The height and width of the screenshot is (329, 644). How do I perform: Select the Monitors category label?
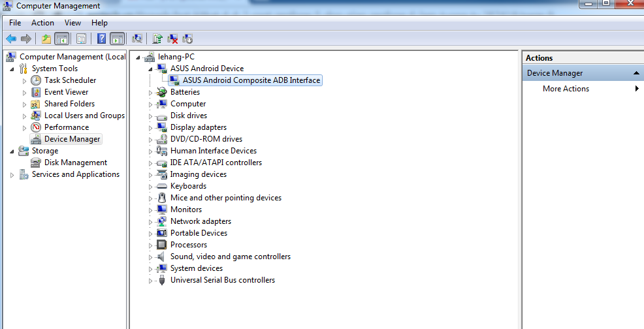click(186, 210)
